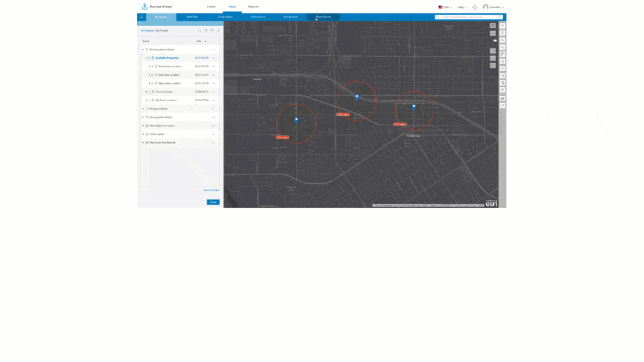Screen dimensions: 644x362
Task: Open the USA country dropdown
Action: [x=445, y=7]
